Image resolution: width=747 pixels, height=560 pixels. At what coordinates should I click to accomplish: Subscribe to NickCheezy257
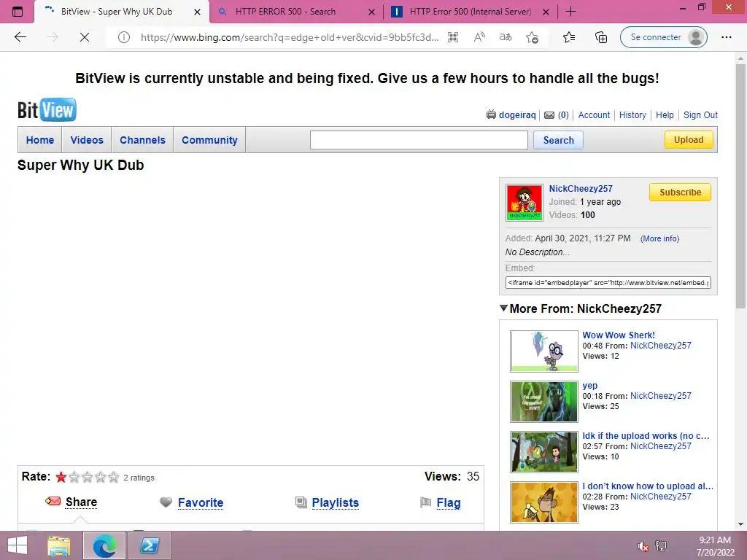(x=680, y=192)
